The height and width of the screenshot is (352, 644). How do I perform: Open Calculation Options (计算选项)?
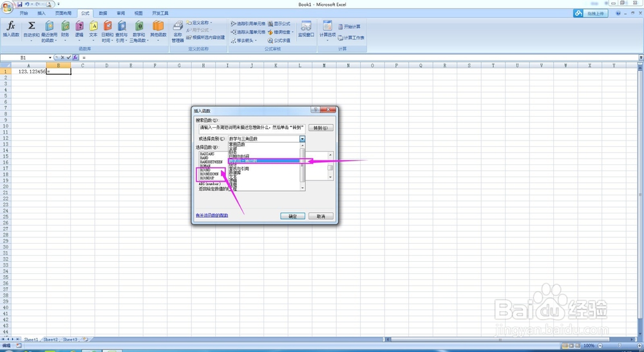[327, 30]
